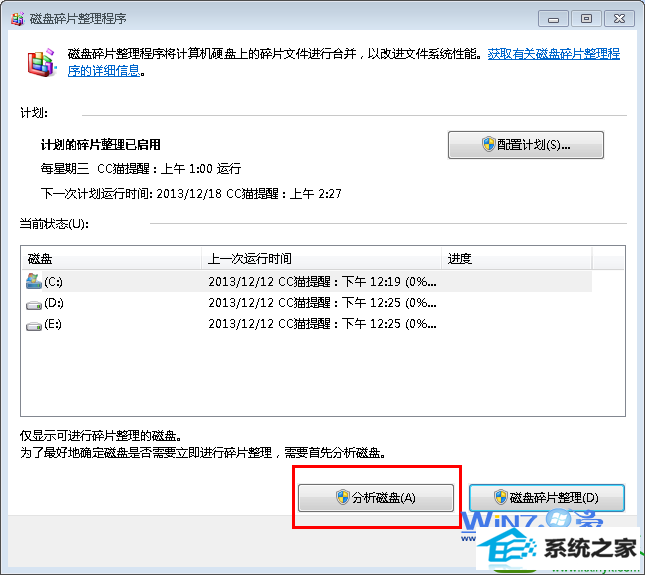
Task: Select the (D:) drive icon
Action: (x=34, y=304)
